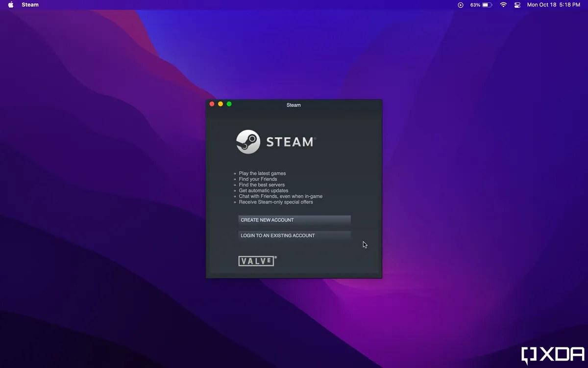588x368 pixels.
Task: Click 'Chat with Friends, even when in-game' text
Action: point(281,196)
